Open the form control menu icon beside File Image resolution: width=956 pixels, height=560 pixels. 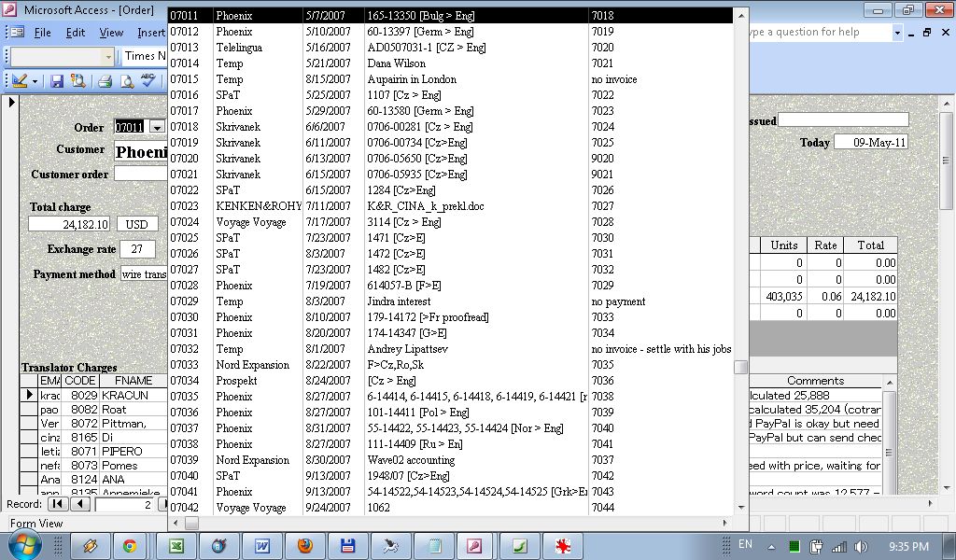[17, 33]
